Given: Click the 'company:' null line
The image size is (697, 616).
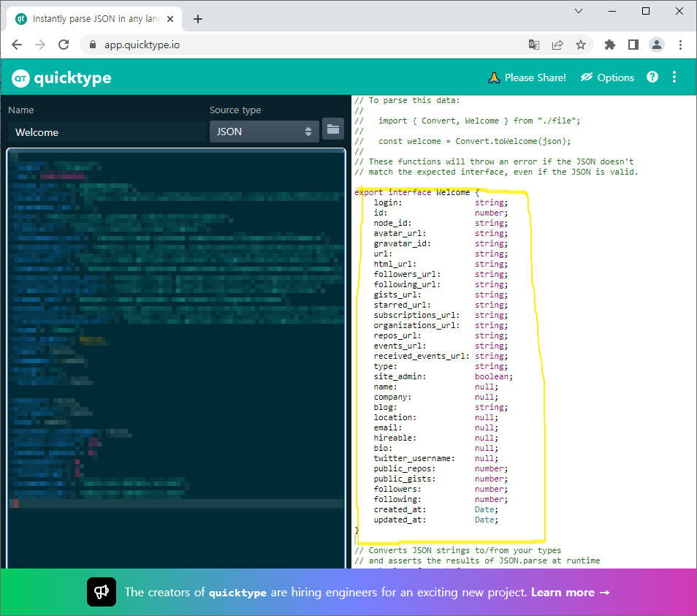Looking at the screenshot, I should click(436, 397).
